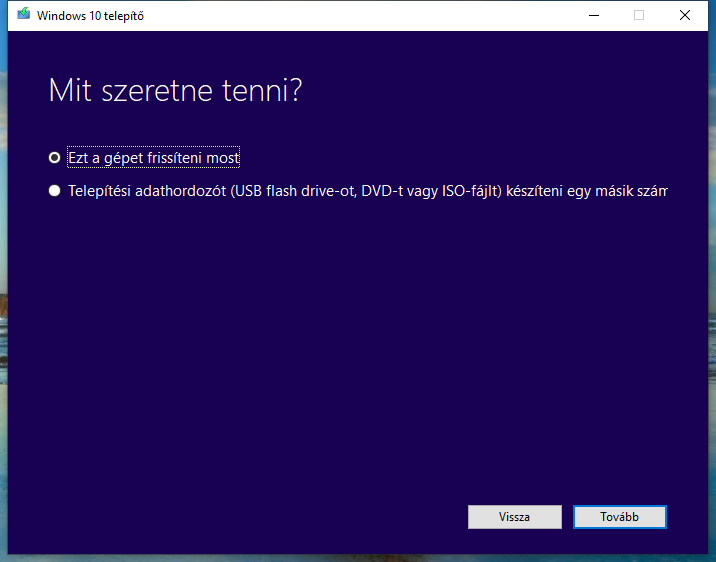This screenshot has width=716, height=562.
Task: Click the 'Mit szeretne tenni?' heading
Action: [x=175, y=90]
